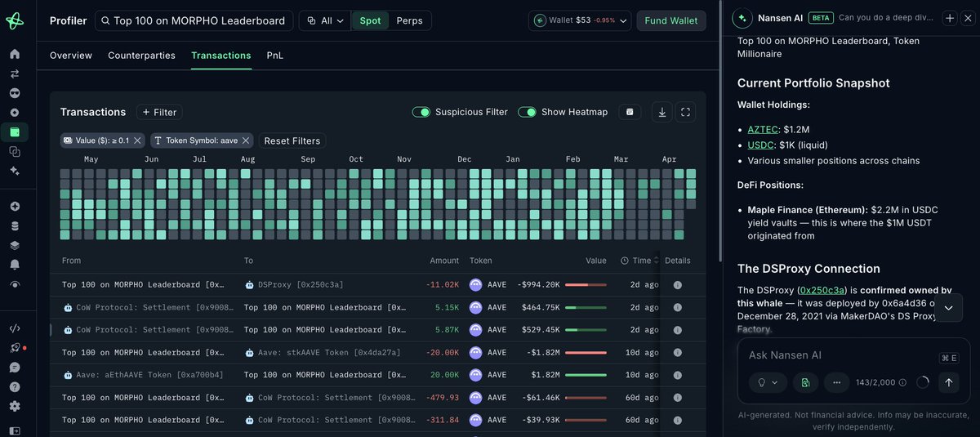Click the AAVE token icon in the 5.15K row

tap(475, 307)
